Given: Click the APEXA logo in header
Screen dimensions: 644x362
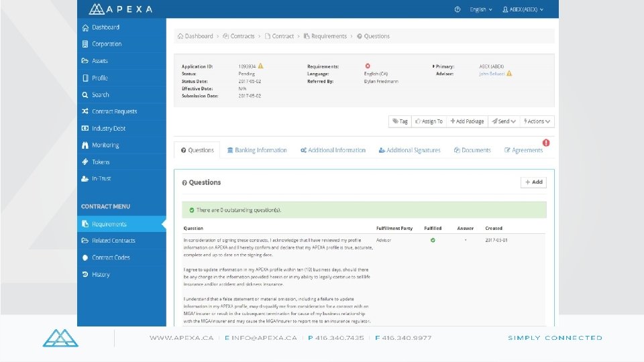Looking at the screenshot, I should coord(120,9).
